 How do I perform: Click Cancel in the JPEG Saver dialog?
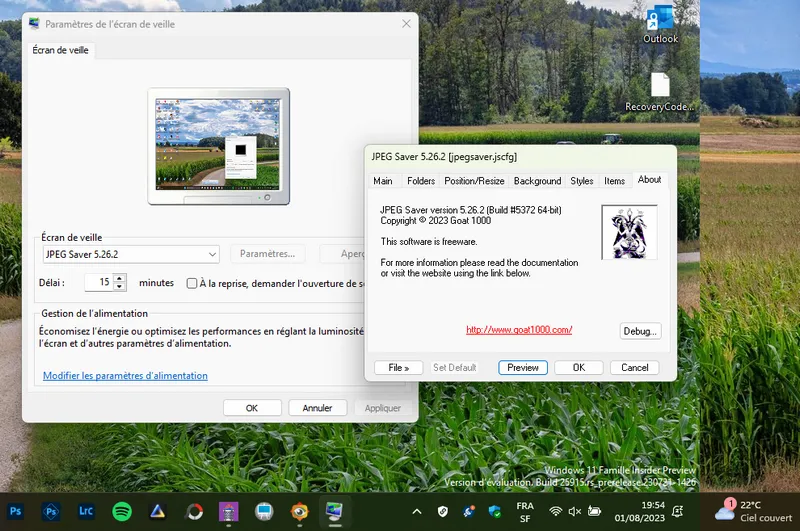pyautogui.click(x=634, y=368)
